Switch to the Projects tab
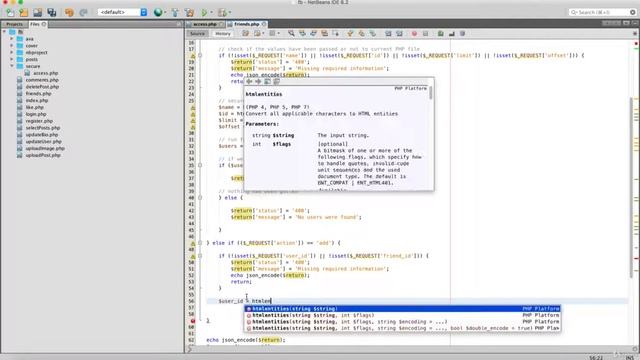 [x=14, y=24]
